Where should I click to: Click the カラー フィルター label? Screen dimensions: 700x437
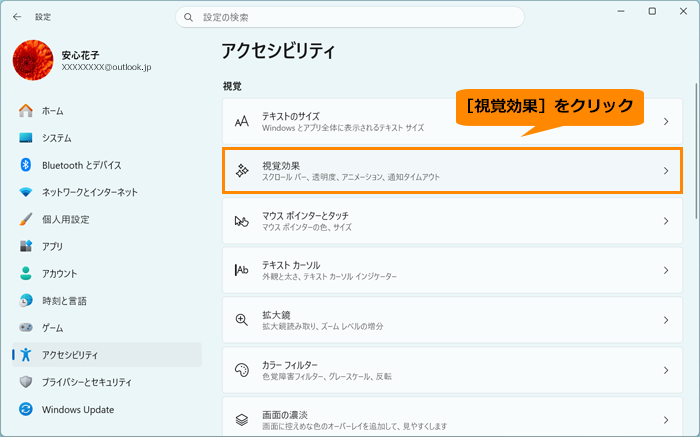tap(290, 365)
